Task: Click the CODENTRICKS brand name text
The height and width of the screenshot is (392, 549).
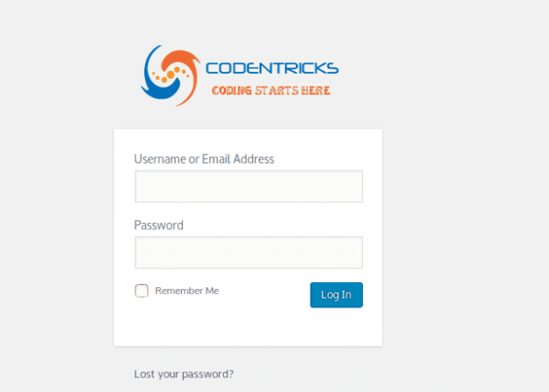Action: 273,68
